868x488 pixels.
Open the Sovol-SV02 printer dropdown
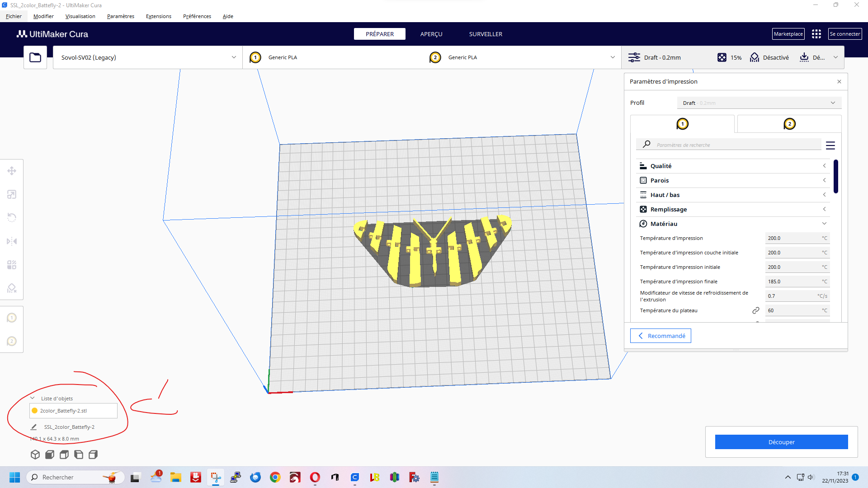click(x=147, y=57)
